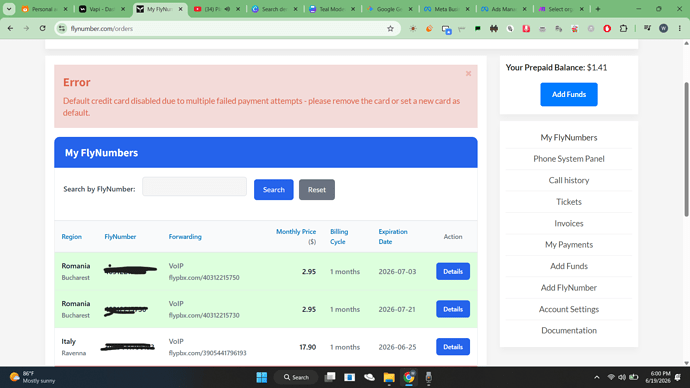
Task: Click the red Opera-style extension icon
Action: [x=607, y=29]
